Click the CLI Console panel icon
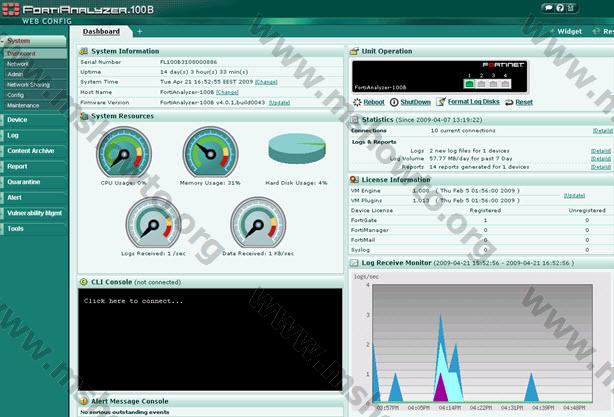 [x=83, y=282]
